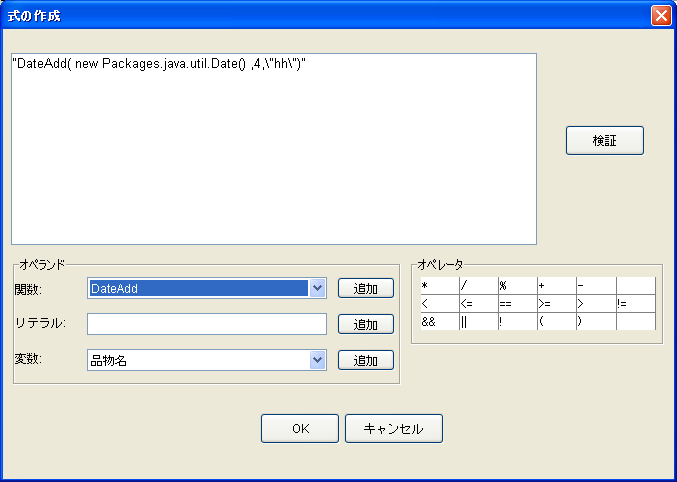Insert the > greater-than operator

[x=596, y=304]
